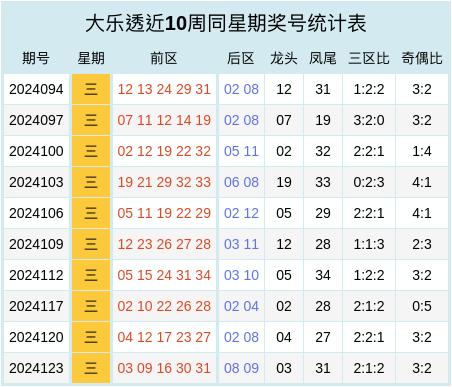Click the 三区比 column header
This screenshot has height=387, width=452.
(x=369, y=58)
